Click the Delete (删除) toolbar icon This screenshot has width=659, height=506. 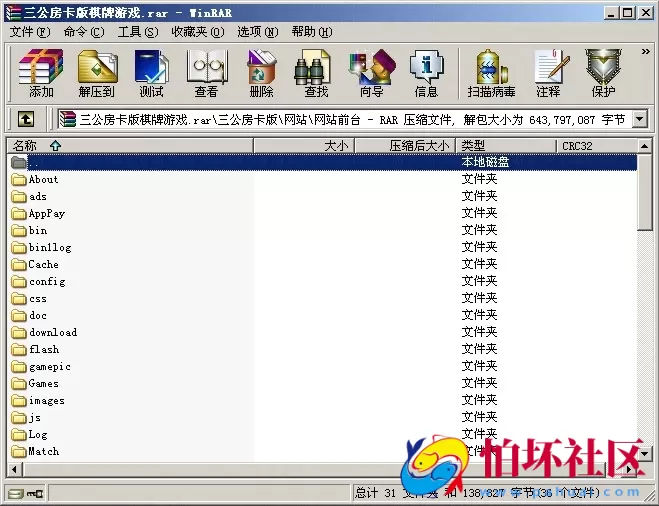[x=261, y=74]
